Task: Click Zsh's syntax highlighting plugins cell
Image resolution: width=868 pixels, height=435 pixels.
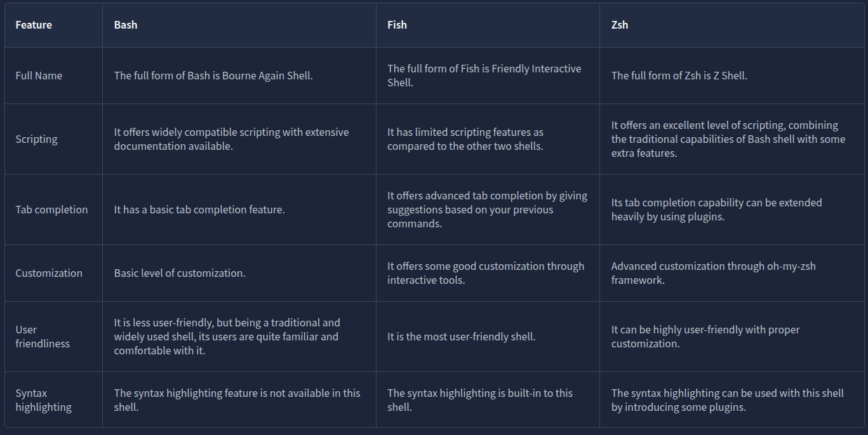Action: click(727, 400)
